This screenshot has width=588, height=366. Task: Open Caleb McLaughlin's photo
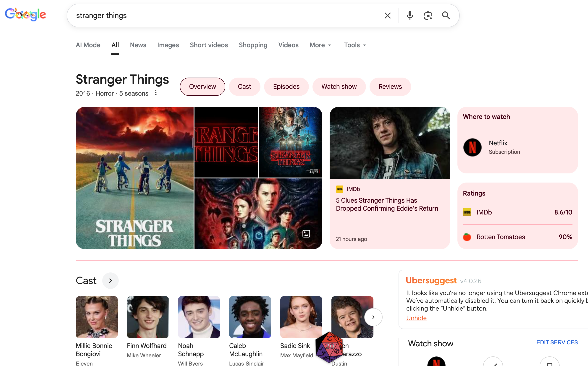point(250,317)
